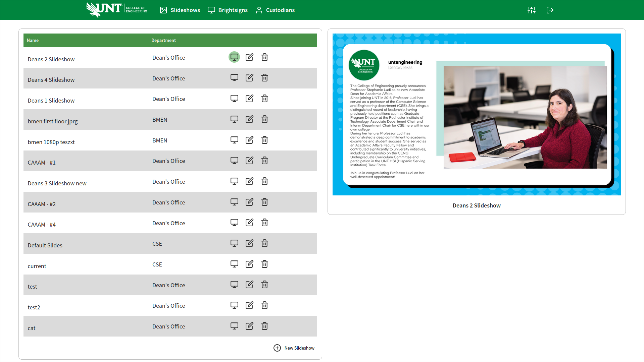Open the Brightsigns navigation tab

click(x=228, y=10)
